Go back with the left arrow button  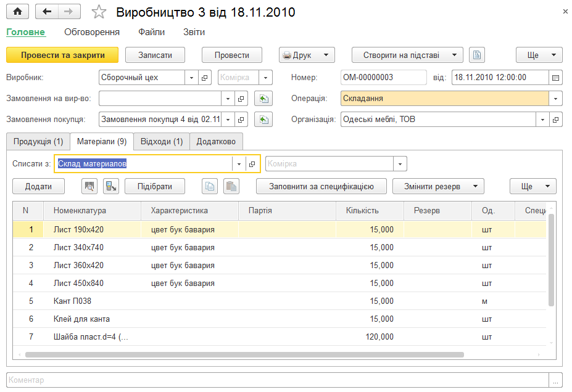click(x=47, y=12)
